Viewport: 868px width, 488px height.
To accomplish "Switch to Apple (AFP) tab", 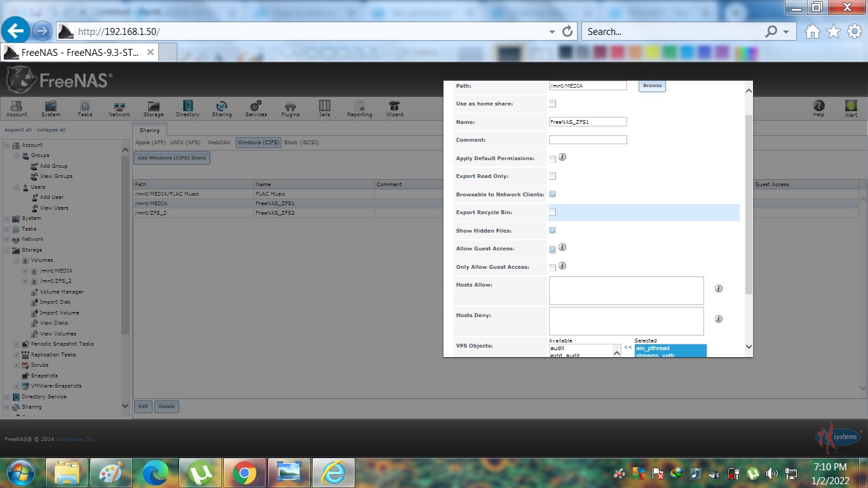I will [151, 143].
